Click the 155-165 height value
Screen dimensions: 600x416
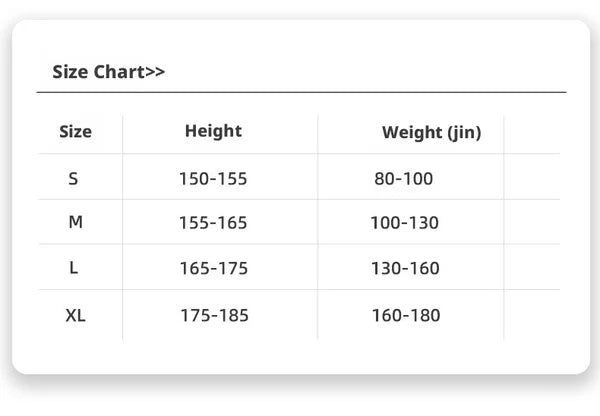[x=213, y=223]
